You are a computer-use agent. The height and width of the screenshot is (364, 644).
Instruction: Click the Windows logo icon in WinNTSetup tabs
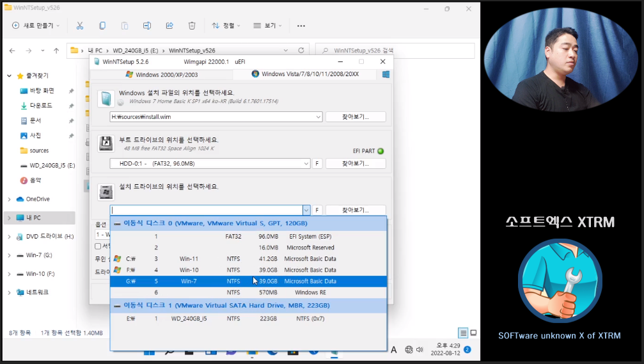coord(386,74)
